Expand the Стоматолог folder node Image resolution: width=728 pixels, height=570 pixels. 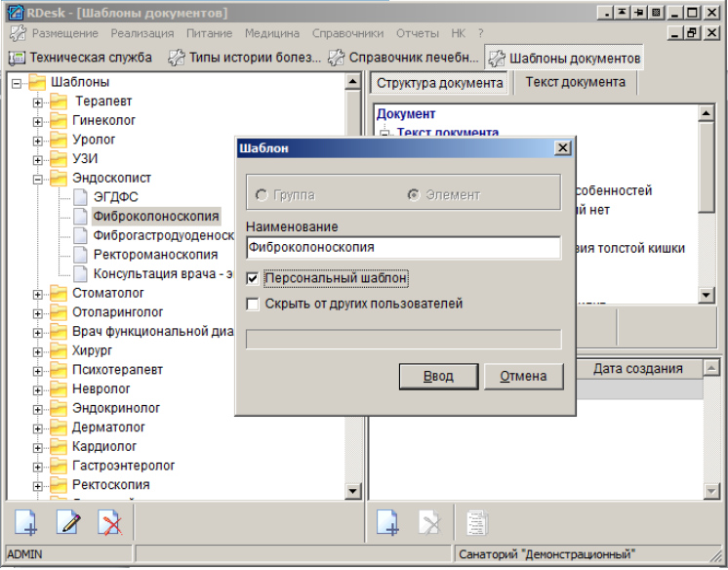coord(38,295)
